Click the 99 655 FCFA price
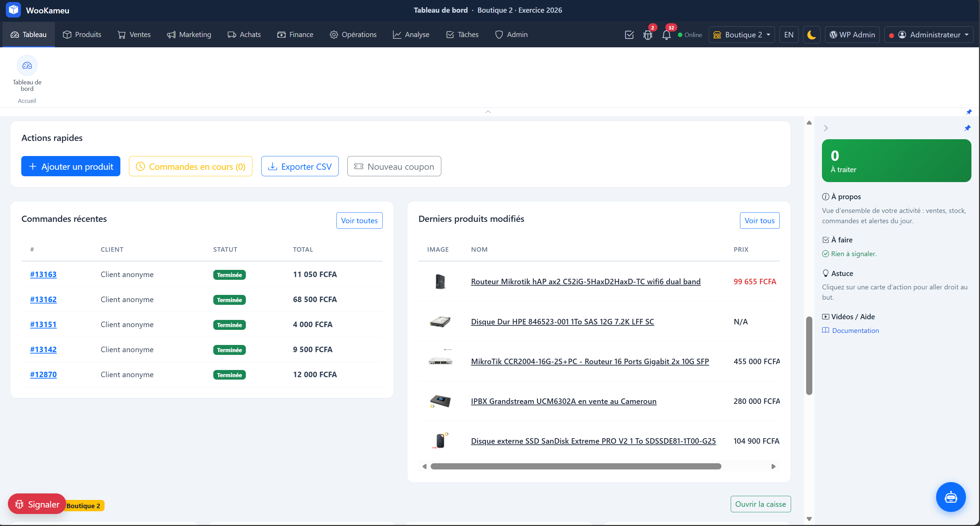The height and width of the screenshot is (526, 980). 755,282
